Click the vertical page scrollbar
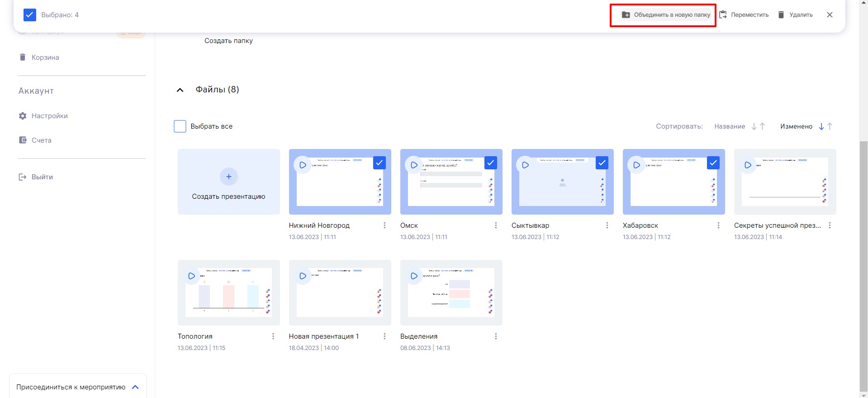 pos(863,267)
